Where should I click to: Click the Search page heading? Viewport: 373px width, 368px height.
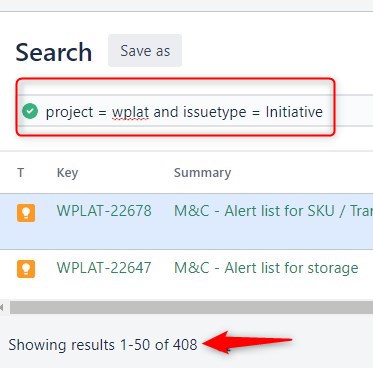coord(54,52)
